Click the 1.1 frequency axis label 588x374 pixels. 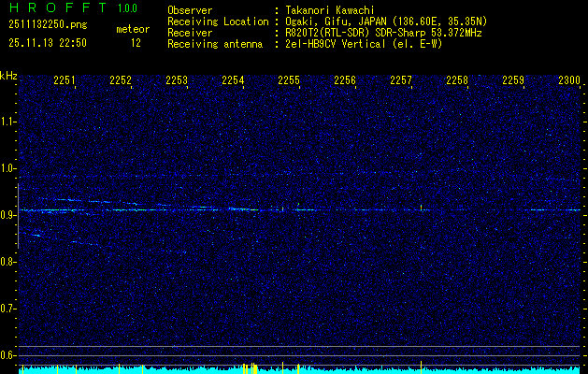8,122
